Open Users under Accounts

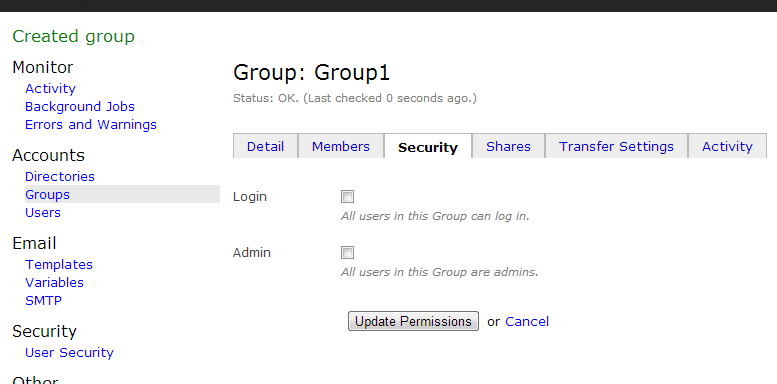43,212
